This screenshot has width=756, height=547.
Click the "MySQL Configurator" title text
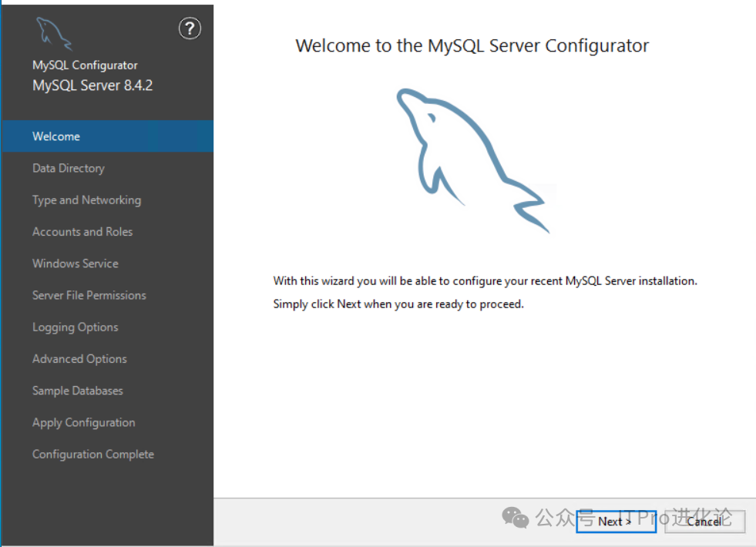tap(85, 65)
